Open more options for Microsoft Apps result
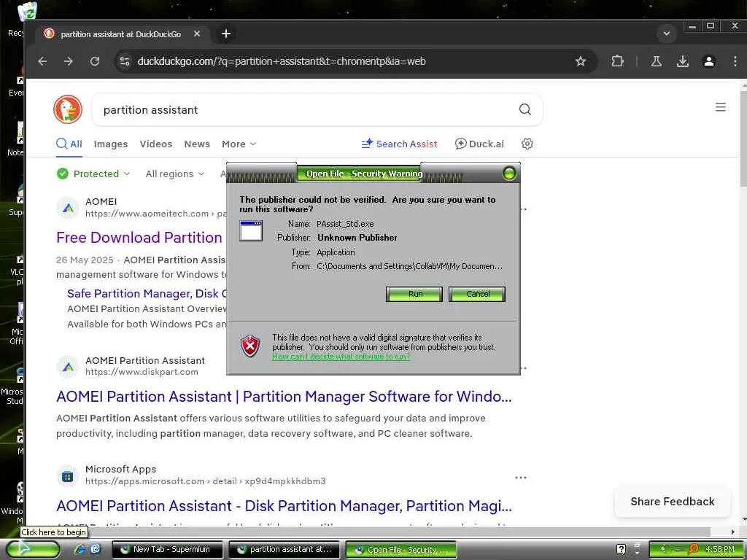Screen dimensions: 747x560 pos(521,477)
